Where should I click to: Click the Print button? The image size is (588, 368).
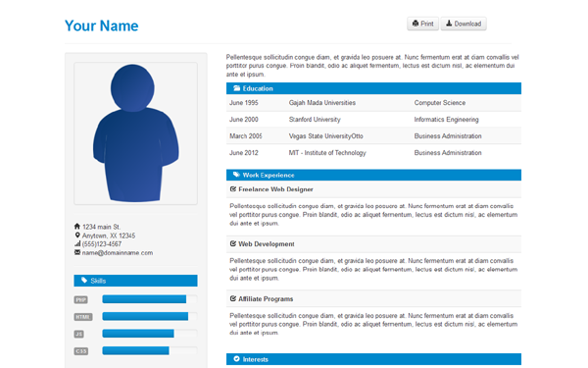coord(422,24)
